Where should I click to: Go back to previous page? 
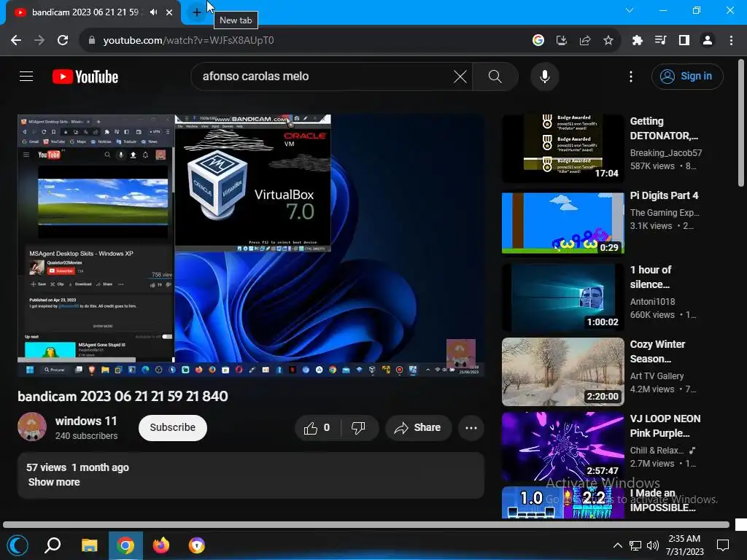16,41
